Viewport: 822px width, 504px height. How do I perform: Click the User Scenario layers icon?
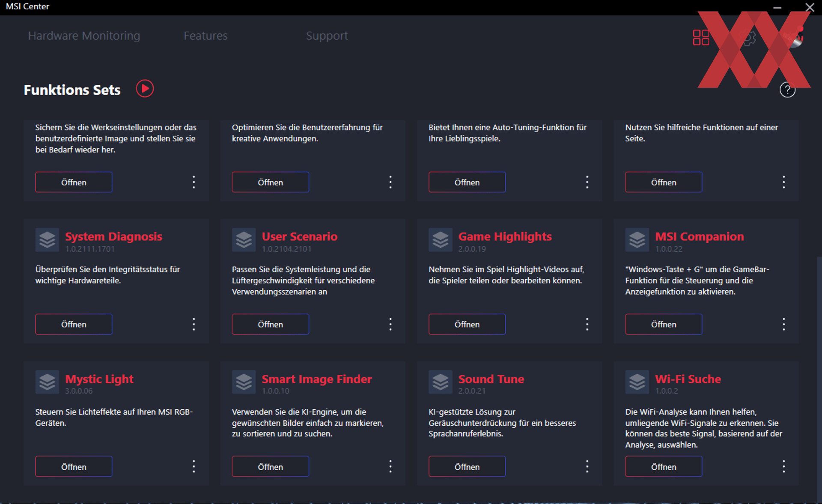coord(244,240)
